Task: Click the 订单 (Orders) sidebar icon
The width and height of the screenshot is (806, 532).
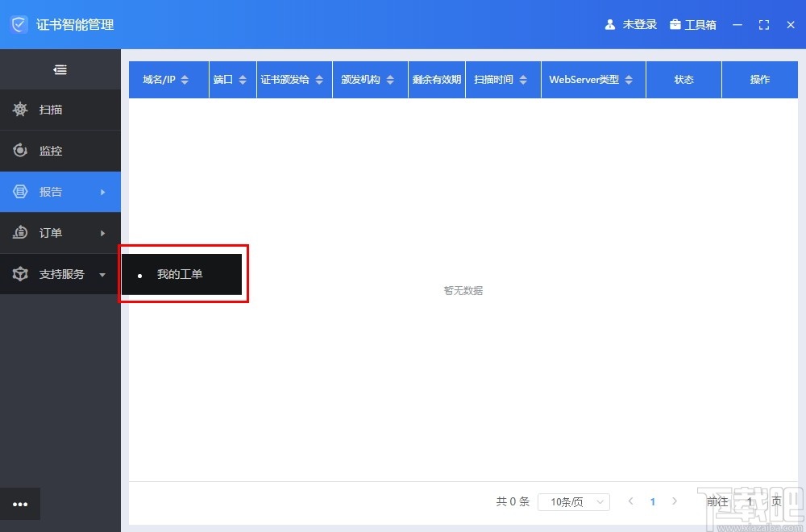Action: pyautogui.click(x=20, y=232)
